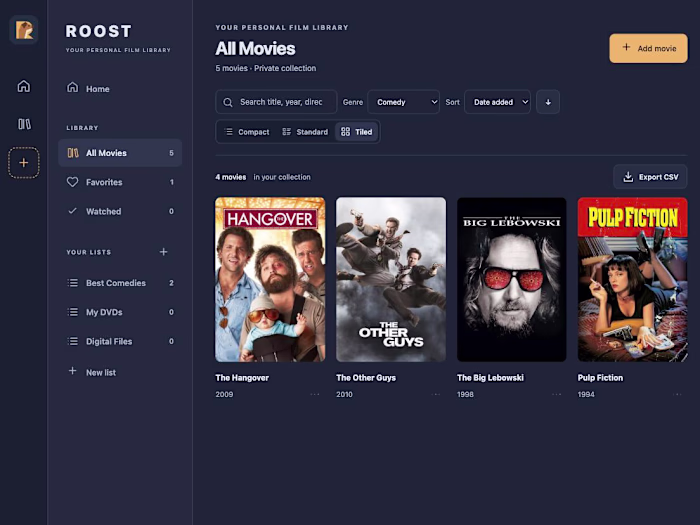Open the Genre dropdown showing Comedy
The height and width of the screenshot is (525, 700).
(x=403, y=102)
